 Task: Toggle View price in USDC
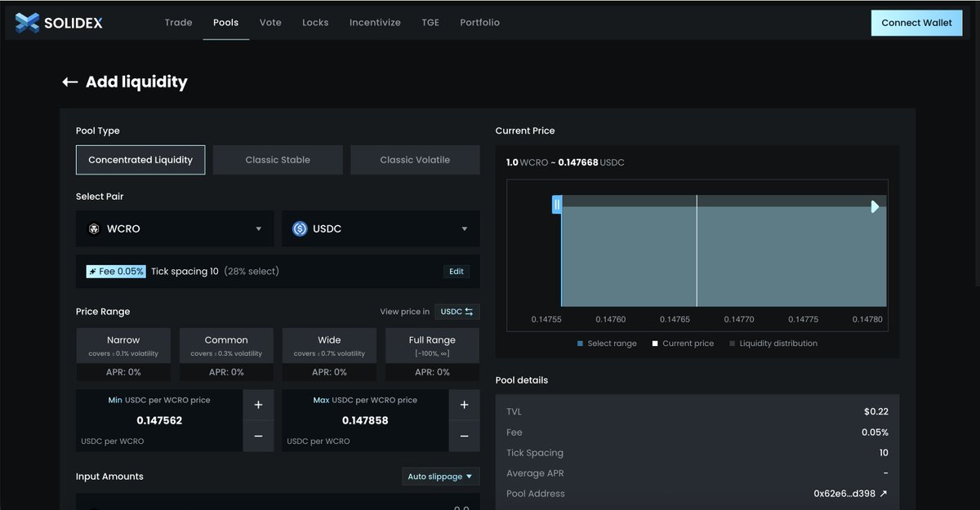(457, 312)
